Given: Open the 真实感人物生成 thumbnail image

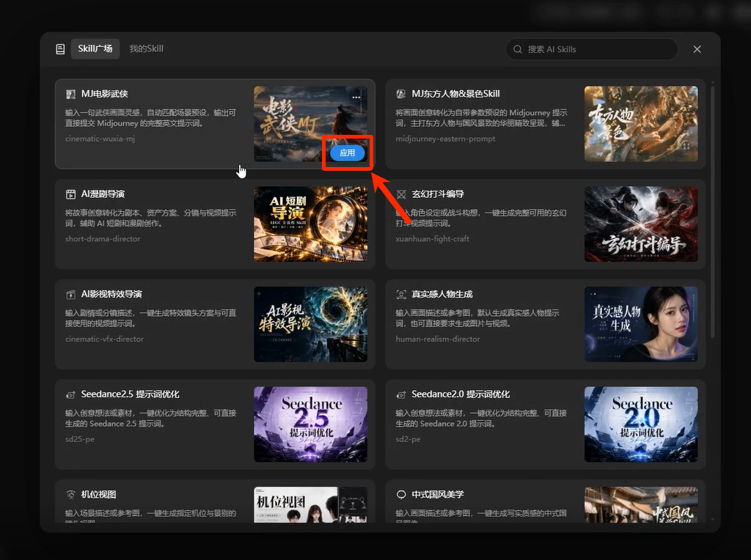Looking at the screenshot, I should coord(641,324).
